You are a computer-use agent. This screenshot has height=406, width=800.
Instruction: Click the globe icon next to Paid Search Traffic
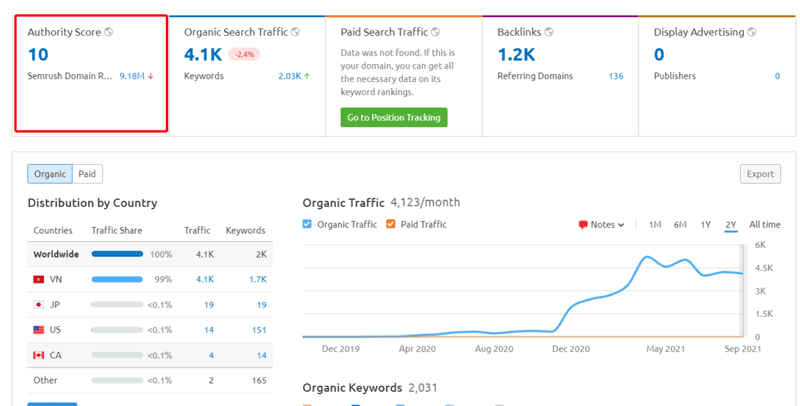click(x=435, y=32)
